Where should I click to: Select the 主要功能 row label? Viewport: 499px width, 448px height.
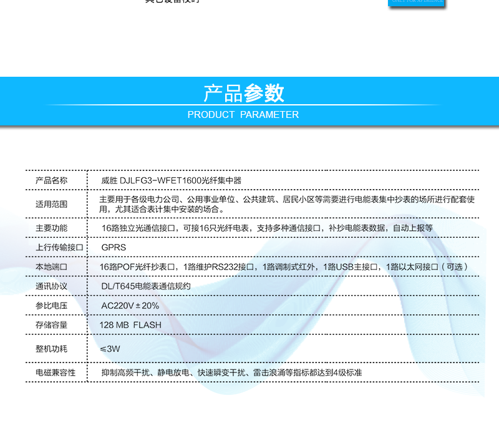(52, 228)
